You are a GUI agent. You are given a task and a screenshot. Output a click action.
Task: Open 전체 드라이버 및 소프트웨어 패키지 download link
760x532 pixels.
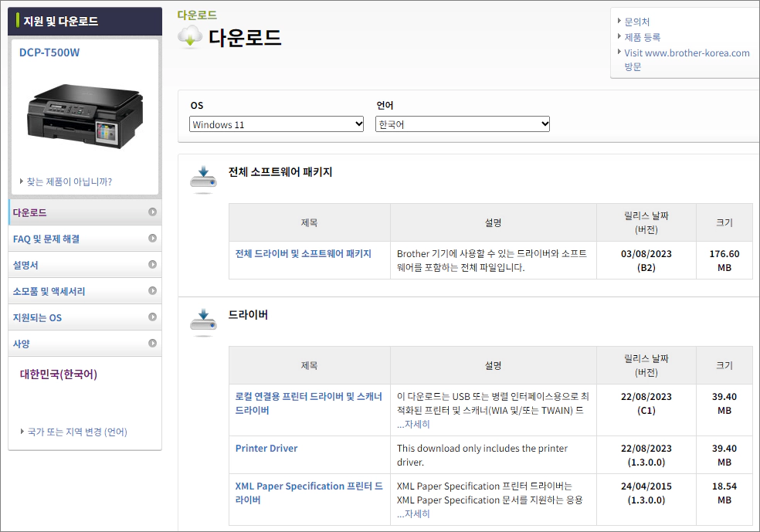coord(303,253)
